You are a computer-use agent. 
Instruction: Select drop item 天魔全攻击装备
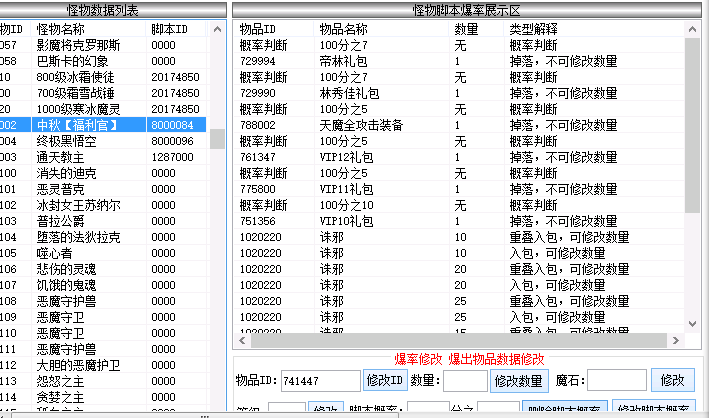coord(361,125)
